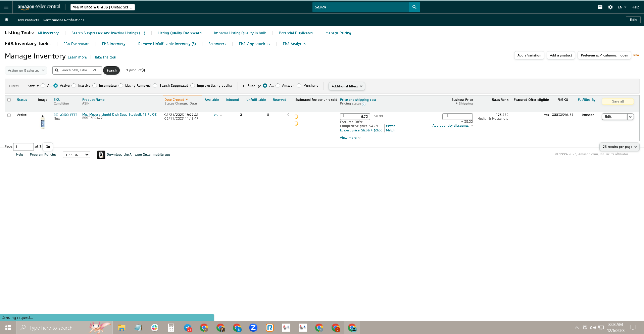Expand Add quantity discounts
Image resolution: width=644 pixels, height=334 pixels.
[452, 126]
